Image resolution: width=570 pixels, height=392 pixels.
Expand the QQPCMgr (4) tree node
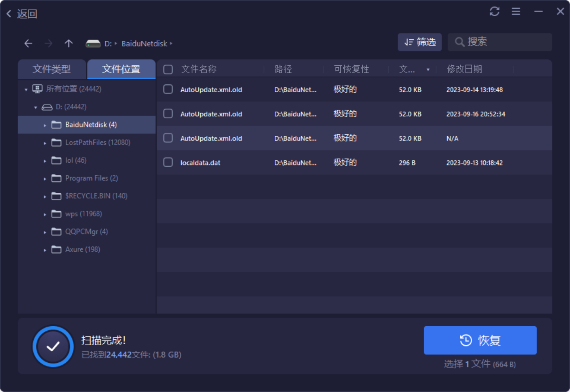[45, 232]
